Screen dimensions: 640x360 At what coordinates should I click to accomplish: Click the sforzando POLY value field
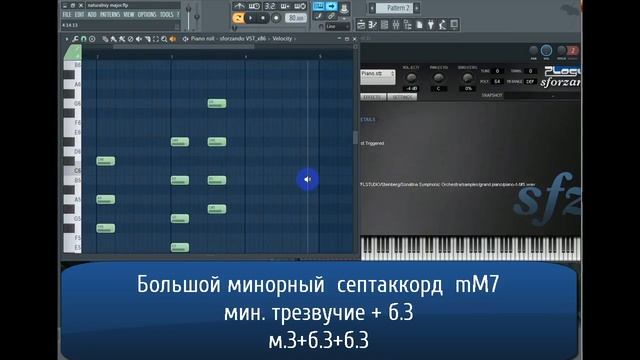(x=497, y=82)
